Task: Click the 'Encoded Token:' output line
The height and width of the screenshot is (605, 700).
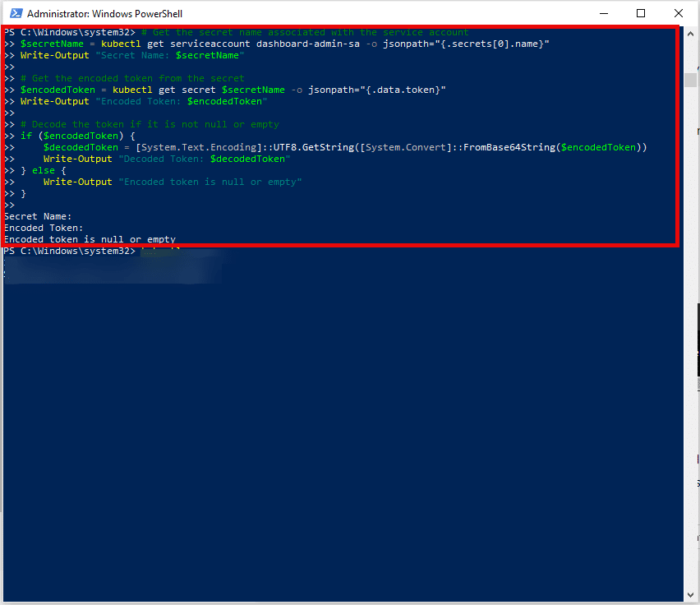Action: (x=44, y=229)
